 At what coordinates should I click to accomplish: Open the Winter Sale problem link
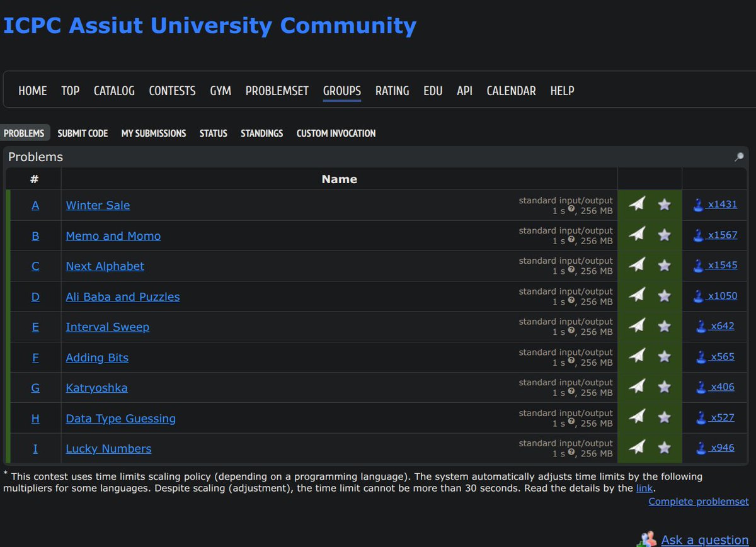click(98, 205)
